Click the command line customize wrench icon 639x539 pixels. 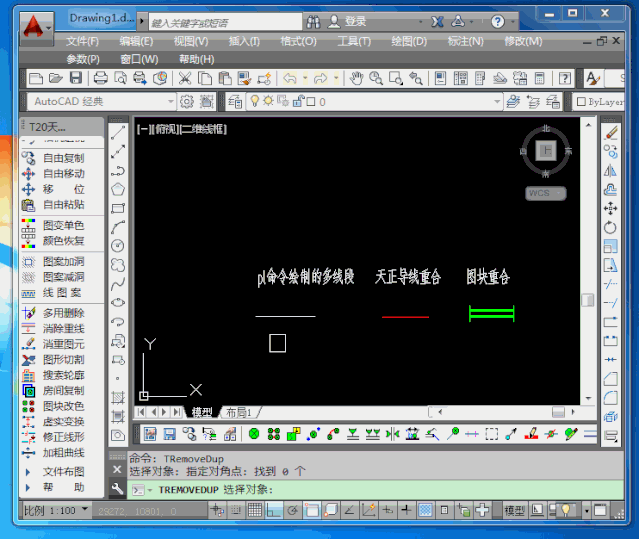pos(117,488)
